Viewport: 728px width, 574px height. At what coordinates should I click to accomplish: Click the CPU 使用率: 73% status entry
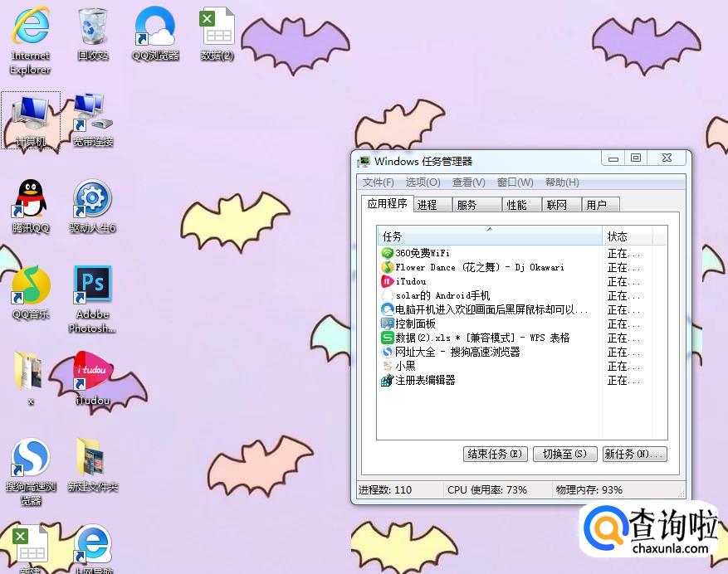coord(487,489)
